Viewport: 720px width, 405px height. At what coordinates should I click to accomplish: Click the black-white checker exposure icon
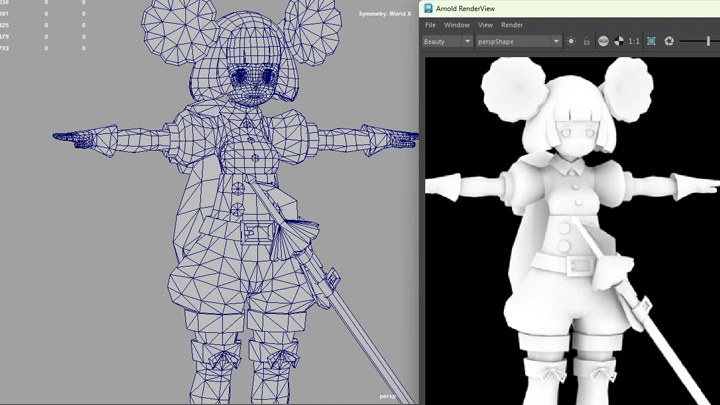pyautogui.click(x=619, y=41)
